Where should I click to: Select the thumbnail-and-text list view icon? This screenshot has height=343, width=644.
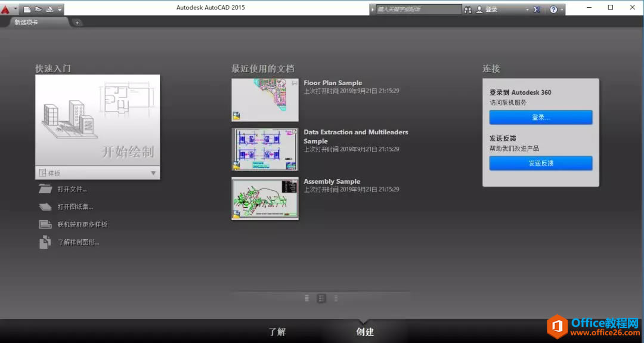point(321,299)
